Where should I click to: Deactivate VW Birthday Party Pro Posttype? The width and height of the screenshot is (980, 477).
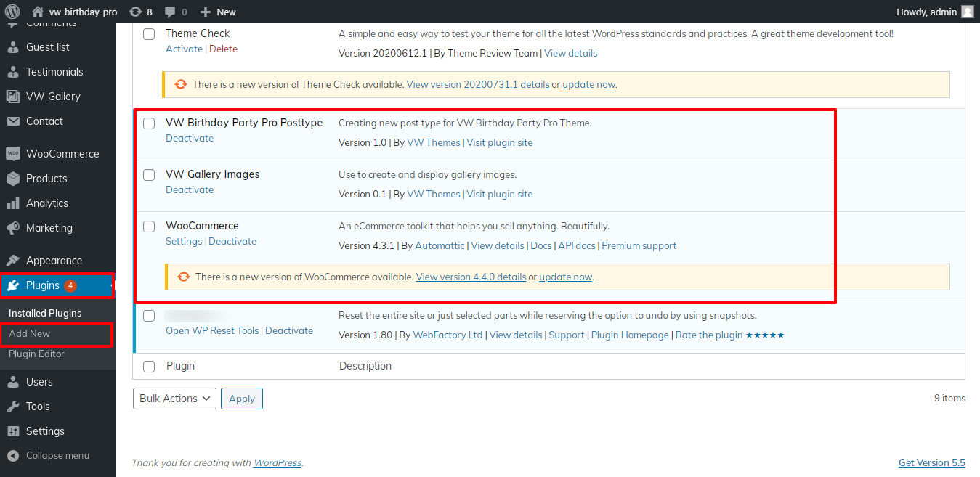pyautogui.click(x=190, y=139)
